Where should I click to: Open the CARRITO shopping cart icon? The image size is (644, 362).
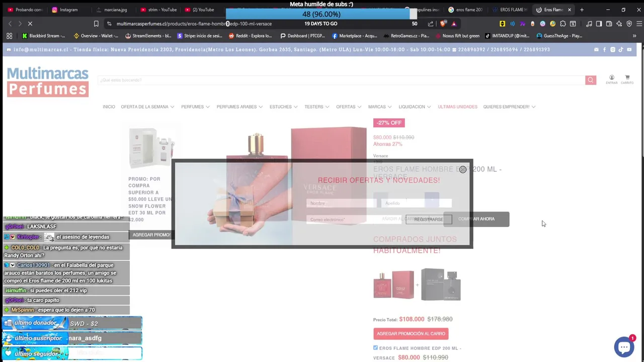(x=627, y=79)
